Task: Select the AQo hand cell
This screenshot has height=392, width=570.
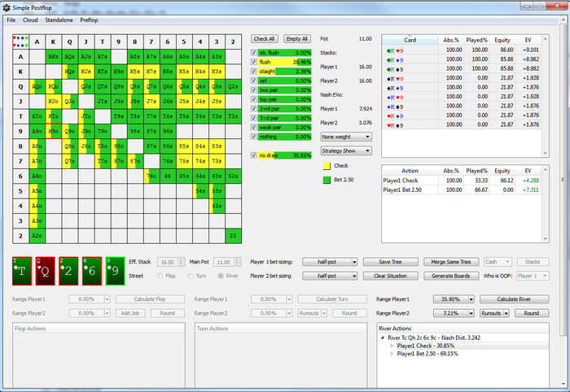Action: coord(37,86)
